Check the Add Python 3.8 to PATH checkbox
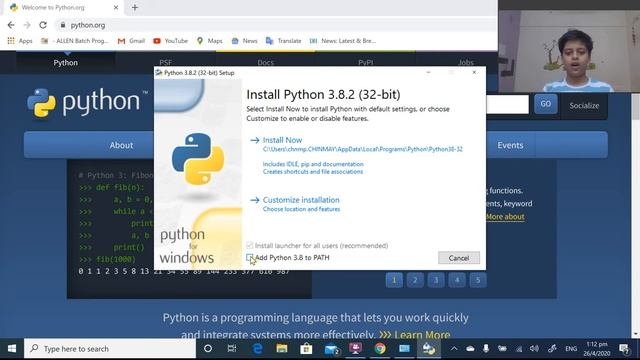The image size is (640, 360). (249, 258)
